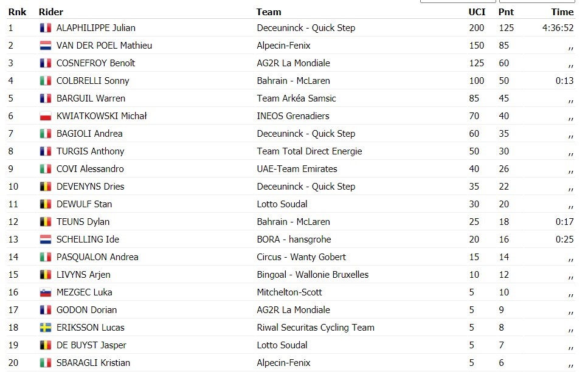Click Polish flag beside KWIATKOWSKI Michał
Image resolution: width=588 pixels, height=372 pixels.
pos(46,116)
